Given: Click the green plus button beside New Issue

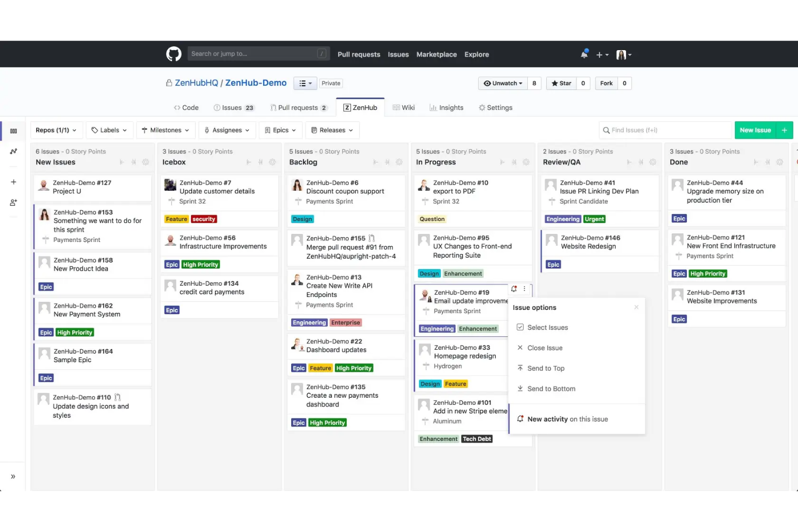Looking at the screenshot, I should [785, 130].
